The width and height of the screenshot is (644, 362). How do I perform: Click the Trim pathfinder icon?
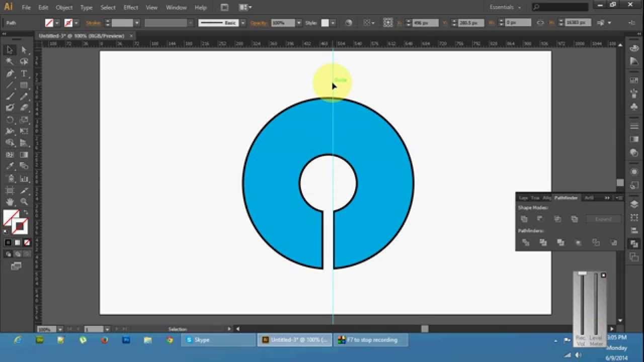543,242
